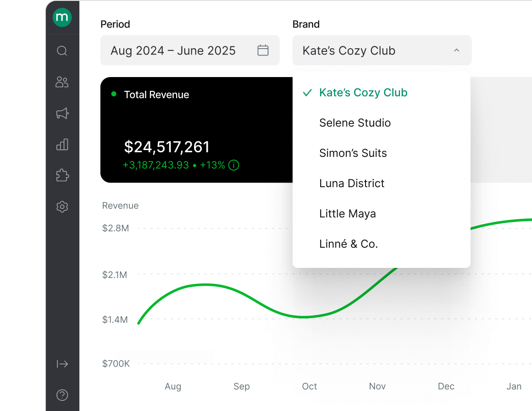This screenshot has height=411, width=532.
Task: Open search from the sidebar
Action: pos(62,50)
